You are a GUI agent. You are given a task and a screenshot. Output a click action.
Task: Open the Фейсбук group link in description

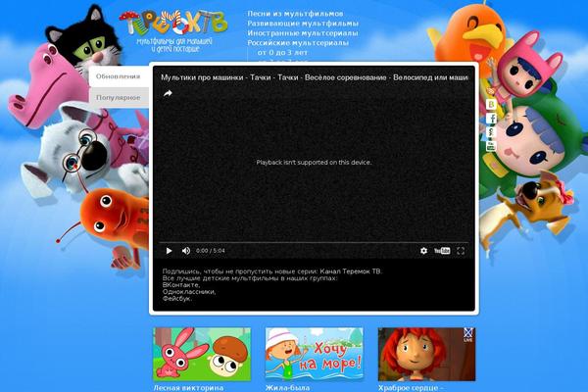point(176,299)
